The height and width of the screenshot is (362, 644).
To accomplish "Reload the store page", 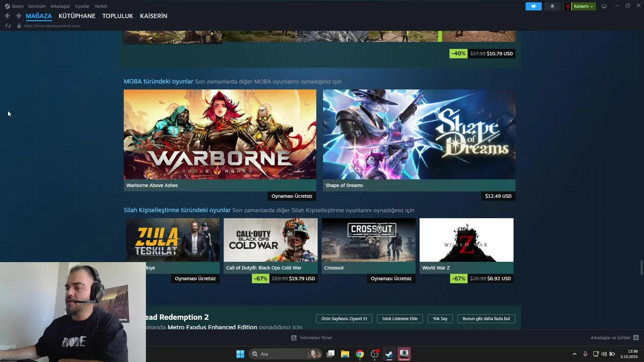I will (8, 26).
